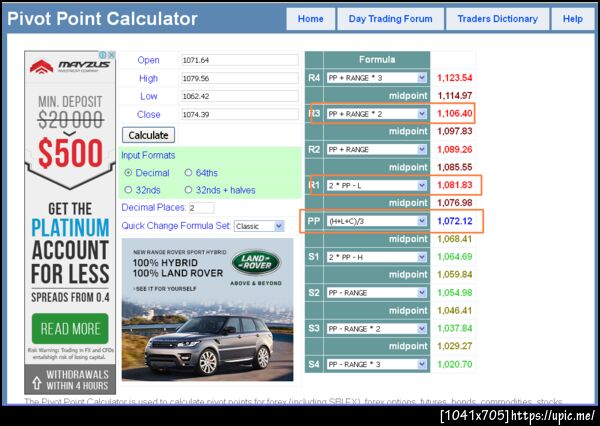Select the 32nds + halves format

tap(188, 190)
